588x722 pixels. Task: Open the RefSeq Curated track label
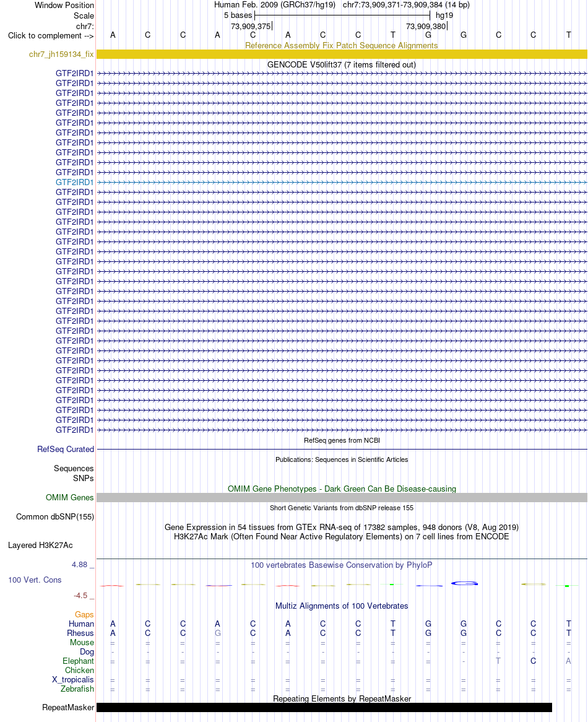(x=66, y=450)
